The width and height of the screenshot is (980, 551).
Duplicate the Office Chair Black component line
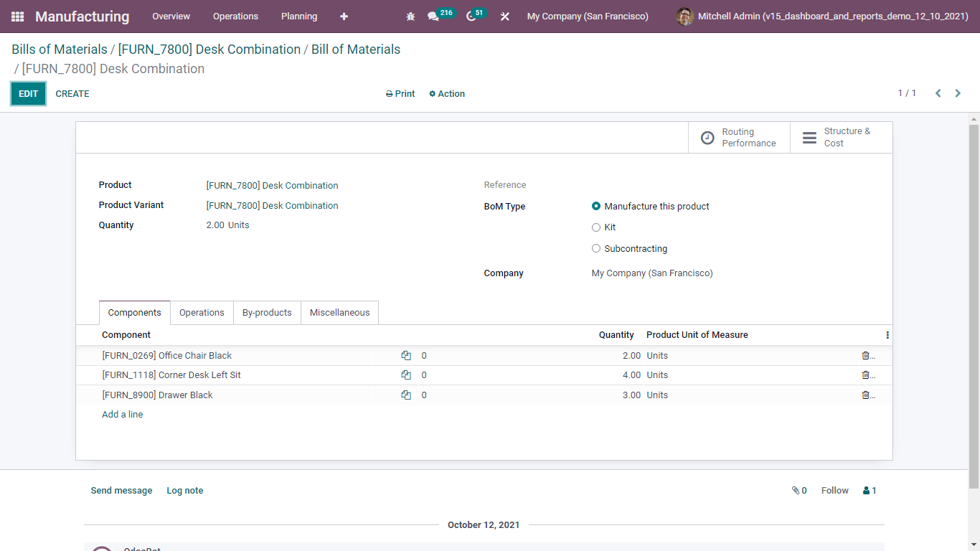coord(406,355)
